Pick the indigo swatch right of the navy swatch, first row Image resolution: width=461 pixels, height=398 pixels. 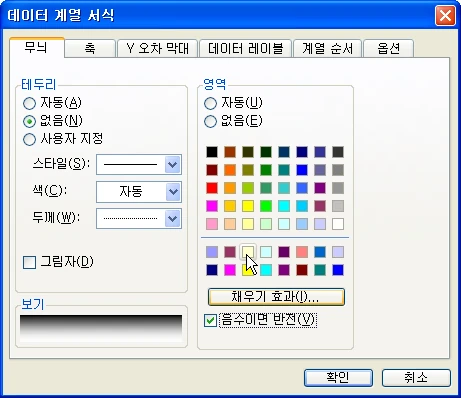point(320,152)
